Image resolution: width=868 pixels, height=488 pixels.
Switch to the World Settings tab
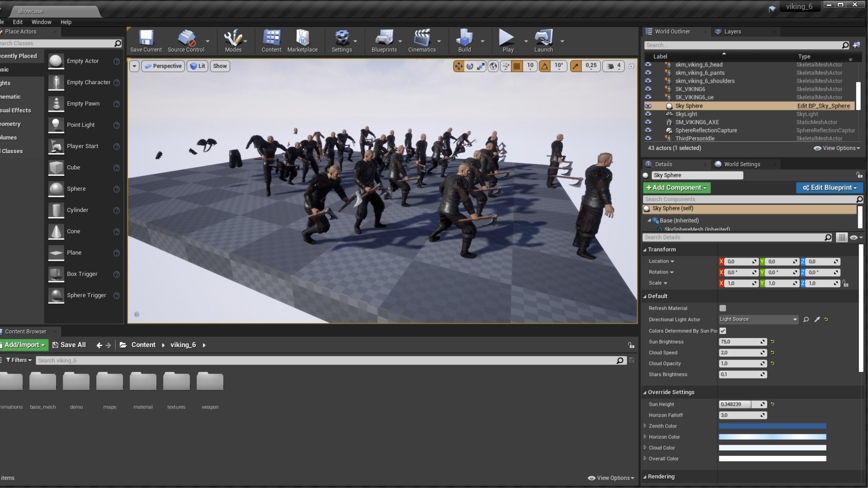point(741,164)
